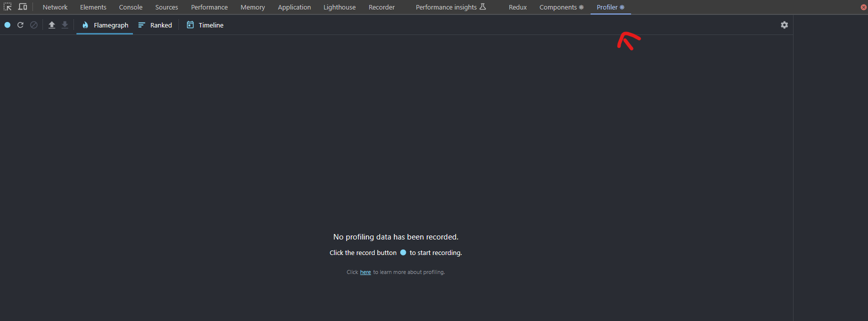Open the Lighthouse panel
This screenshot has height=321, width=868.
pyautogui.click(x=339, y=7)
